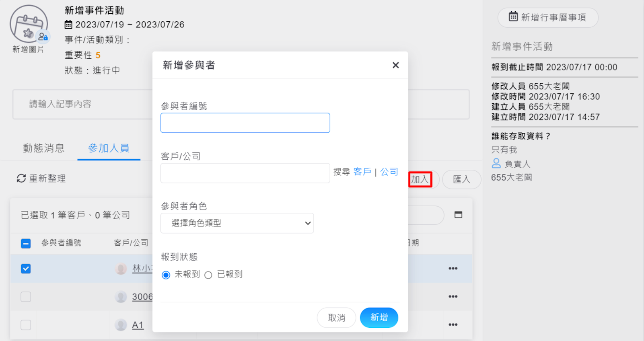Click the 新增 button in dialog
The image size is (644, 341).
click(x=379, y=318)
